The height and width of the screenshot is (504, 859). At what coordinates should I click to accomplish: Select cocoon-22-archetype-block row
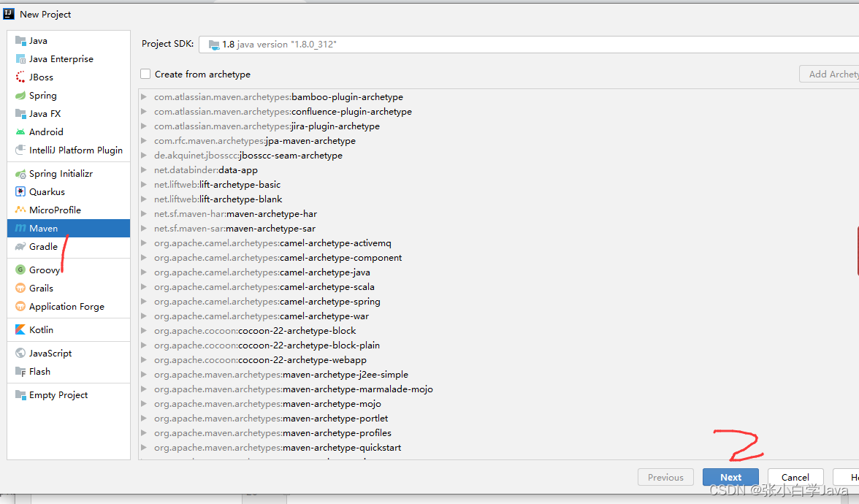pos(498,331)
